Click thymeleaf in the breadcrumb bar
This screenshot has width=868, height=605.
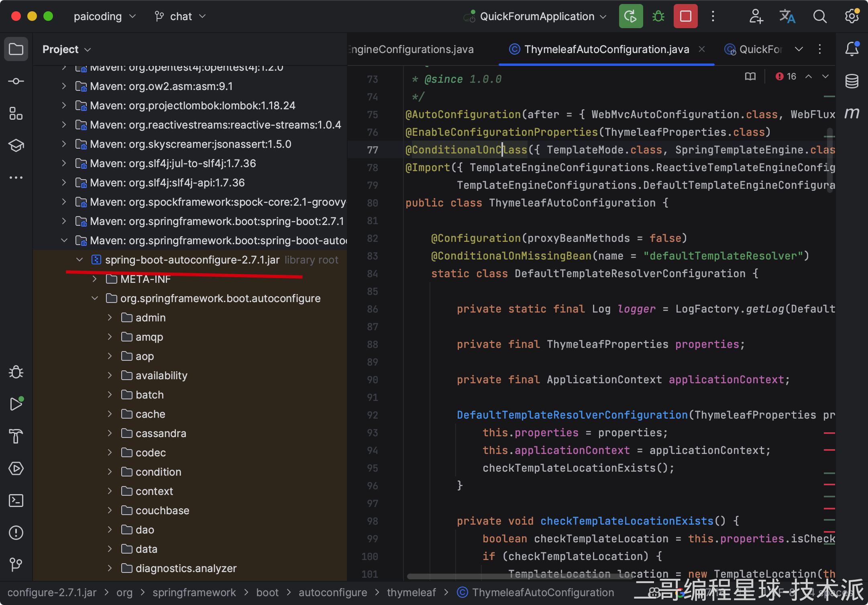(411, 593)
